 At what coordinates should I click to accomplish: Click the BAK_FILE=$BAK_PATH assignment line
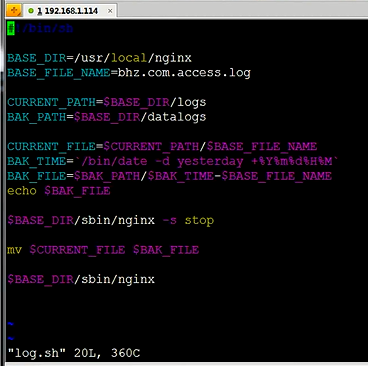[169, 176]
